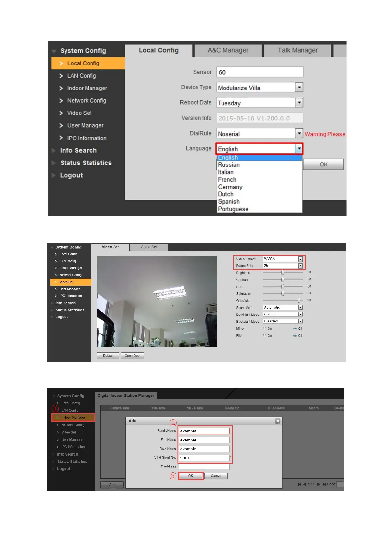Choose Dutch from the language list
The image size is (392, 554).
[259, 194]
